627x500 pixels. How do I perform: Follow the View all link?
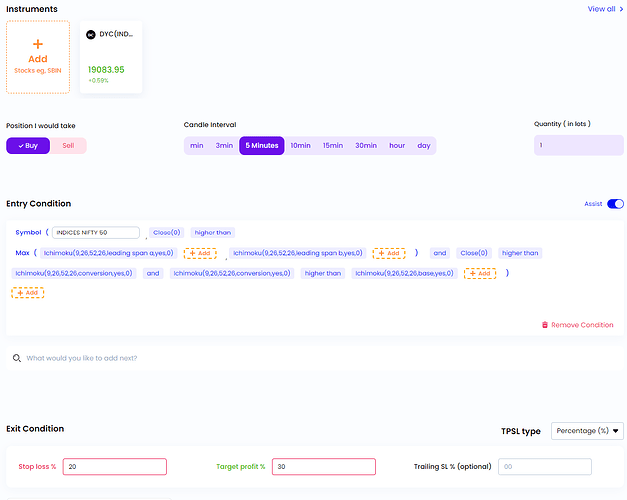(x=601, y=9)
